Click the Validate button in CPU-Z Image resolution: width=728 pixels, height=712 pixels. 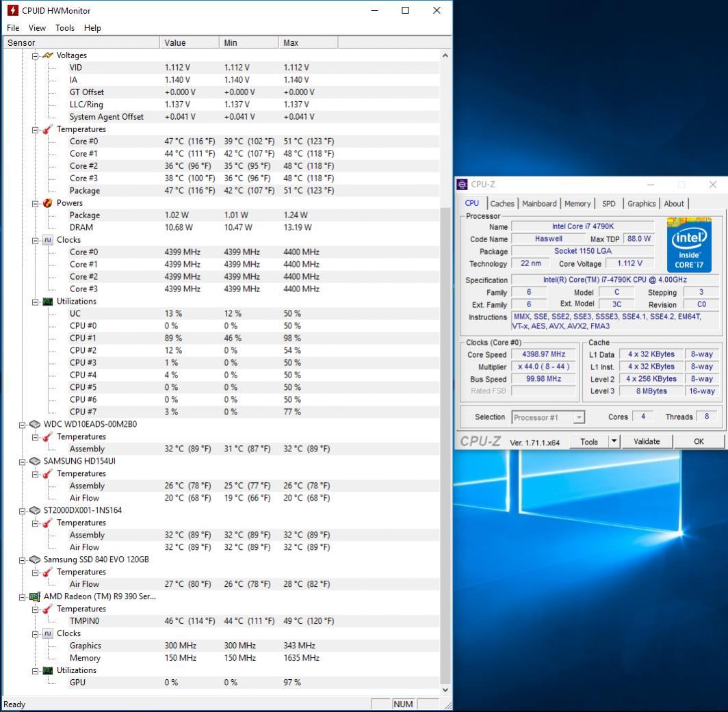(647, 441)
